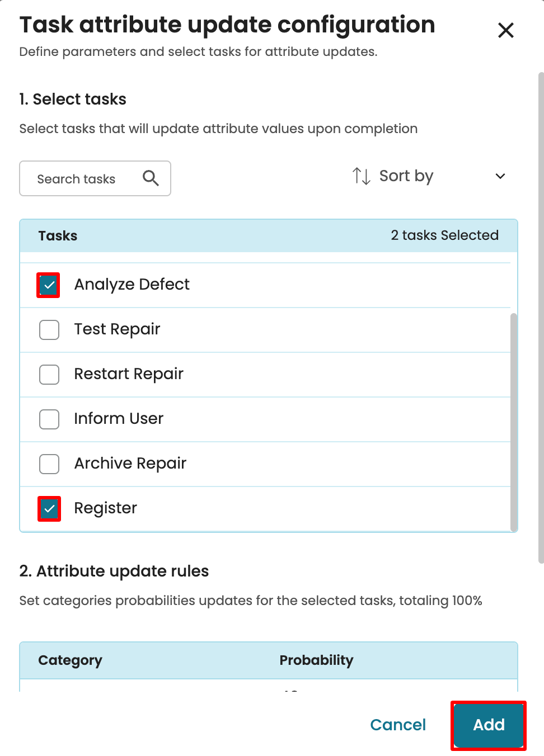This screenshot has width=544, height=756.
Task: Expand the Sort by chevron arrow
Action: pos(500,176)
